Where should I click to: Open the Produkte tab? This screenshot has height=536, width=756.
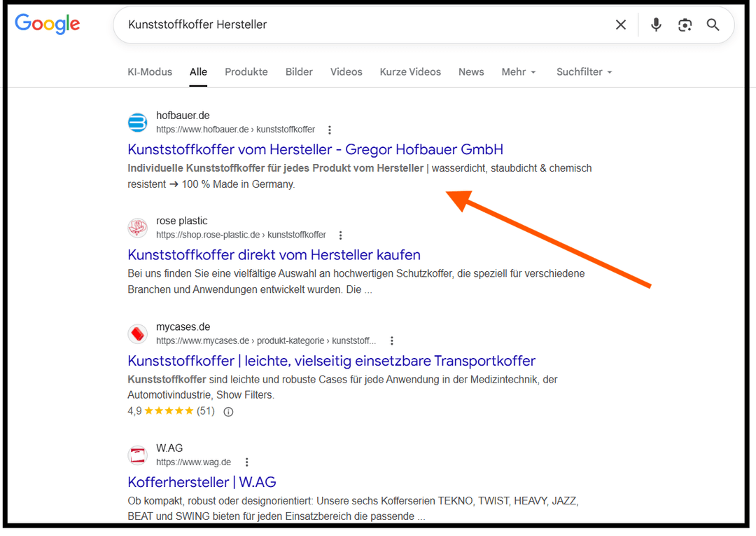[x=246, y=72]
